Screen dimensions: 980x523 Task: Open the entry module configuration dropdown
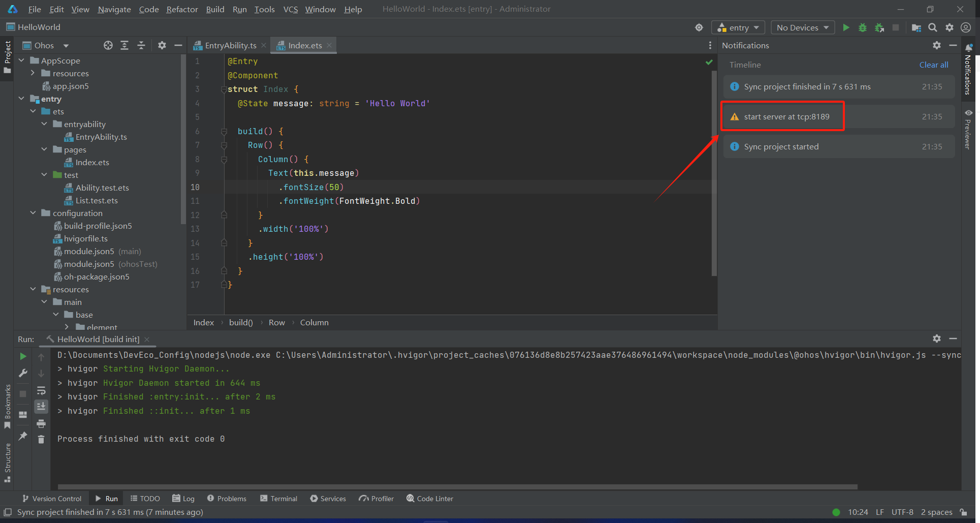(x=738, y=27)
